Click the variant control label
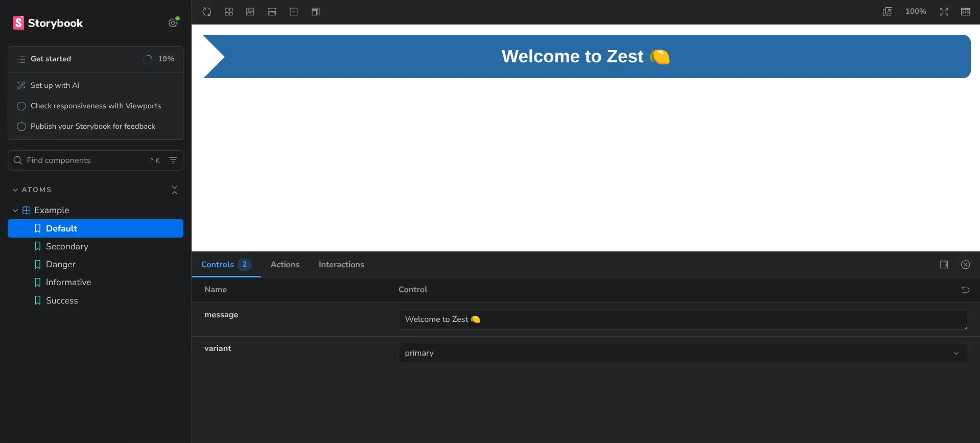Viewport: 980px width, 443px height. 218,348
